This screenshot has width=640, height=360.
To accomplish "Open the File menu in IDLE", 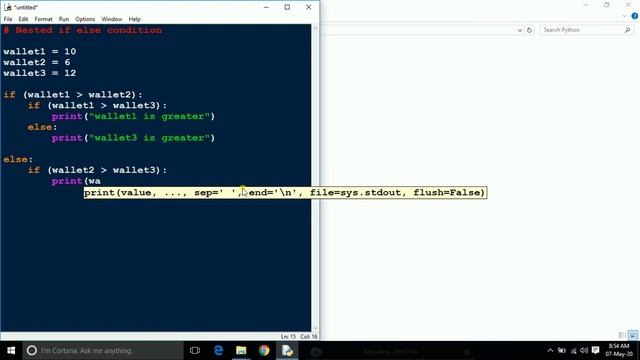I will (8, 19).
